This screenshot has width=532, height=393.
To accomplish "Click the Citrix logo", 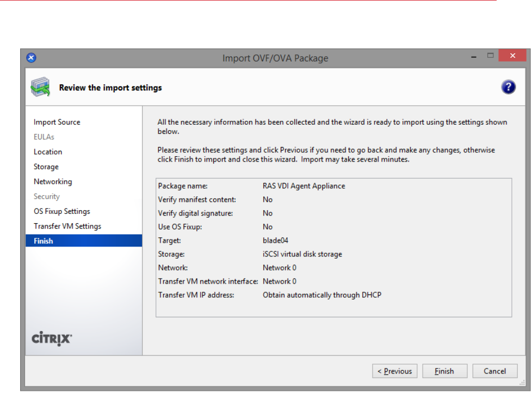I will [52, 339].
